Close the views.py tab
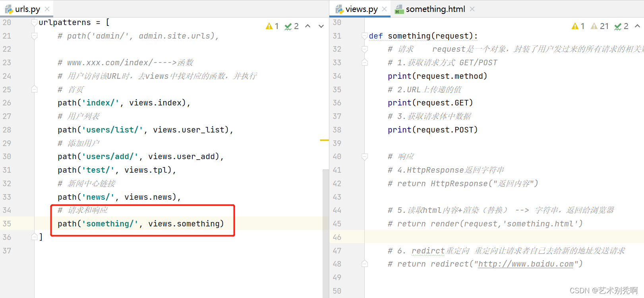Viewport: 644px width, 298px height. 384,9
